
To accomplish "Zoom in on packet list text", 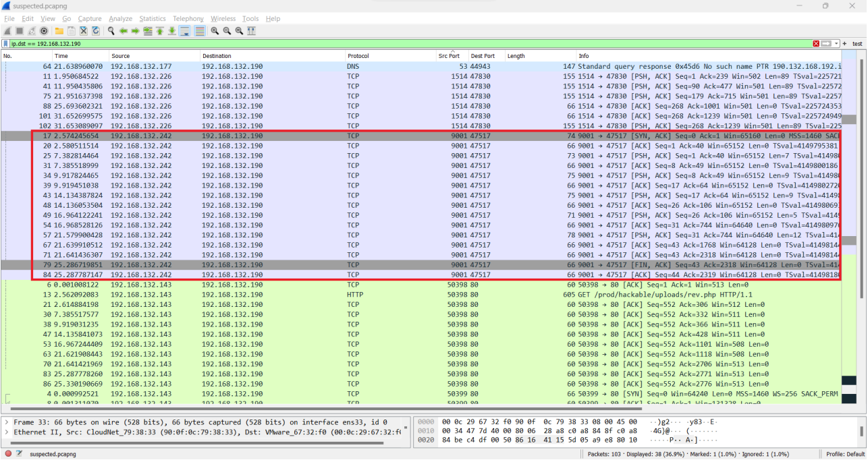I will click(215, 31).
